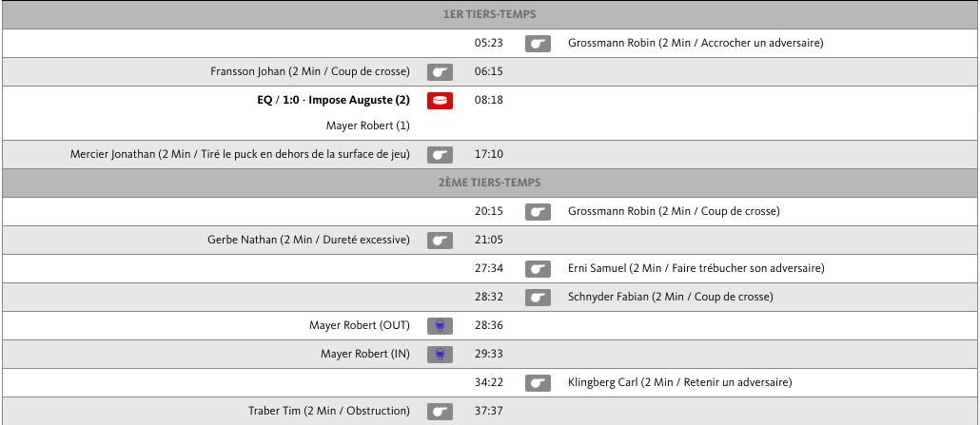Screen dimensions: 980x425
Task: Click Klingberg Carl retenir un adversaire text
Action: [679, 383]
